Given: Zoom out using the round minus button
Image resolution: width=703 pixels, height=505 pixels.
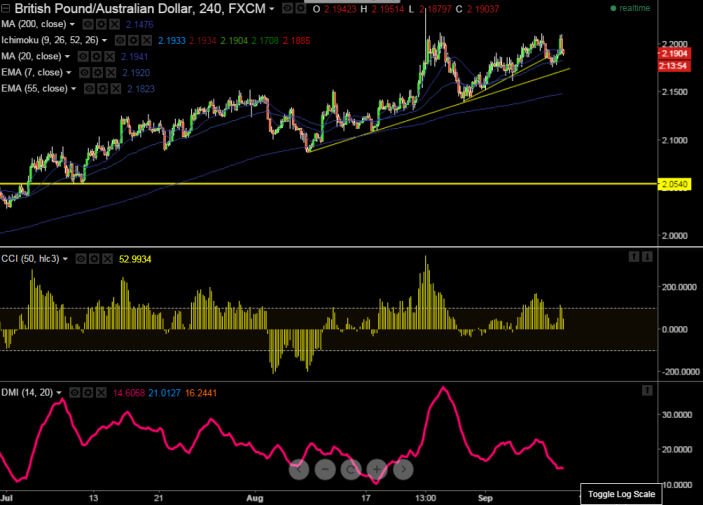Looking at the screenshot, I should [x=325, y=470].
